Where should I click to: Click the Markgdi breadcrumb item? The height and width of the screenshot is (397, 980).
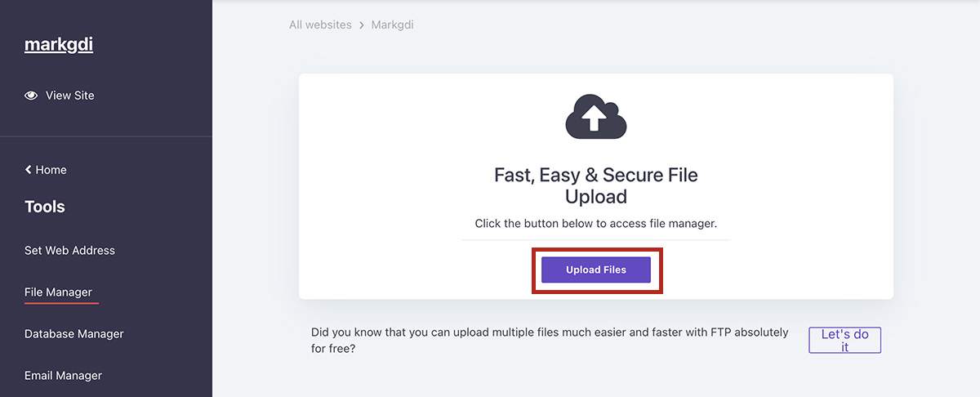click(392, 25)
